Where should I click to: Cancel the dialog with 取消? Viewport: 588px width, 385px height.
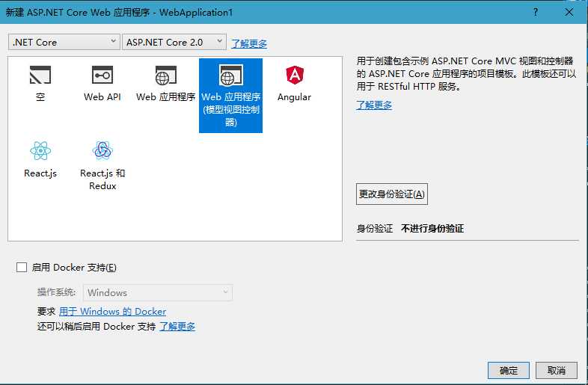(x=556, y=370)
